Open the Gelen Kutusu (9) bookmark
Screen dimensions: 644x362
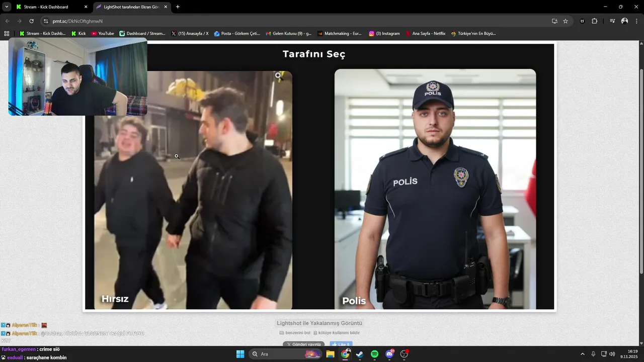click(x=289, y=34)
